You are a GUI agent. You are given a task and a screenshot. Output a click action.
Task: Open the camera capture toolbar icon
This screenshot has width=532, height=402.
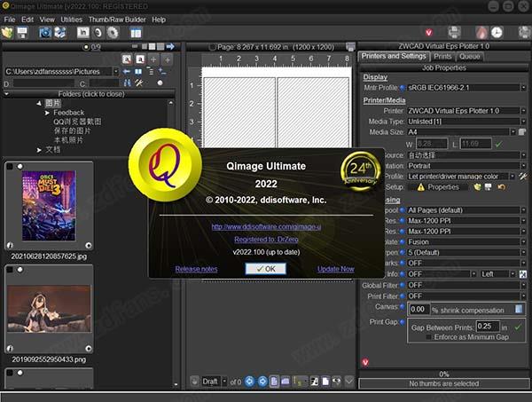pyautogui.click(x=45, y=33)
